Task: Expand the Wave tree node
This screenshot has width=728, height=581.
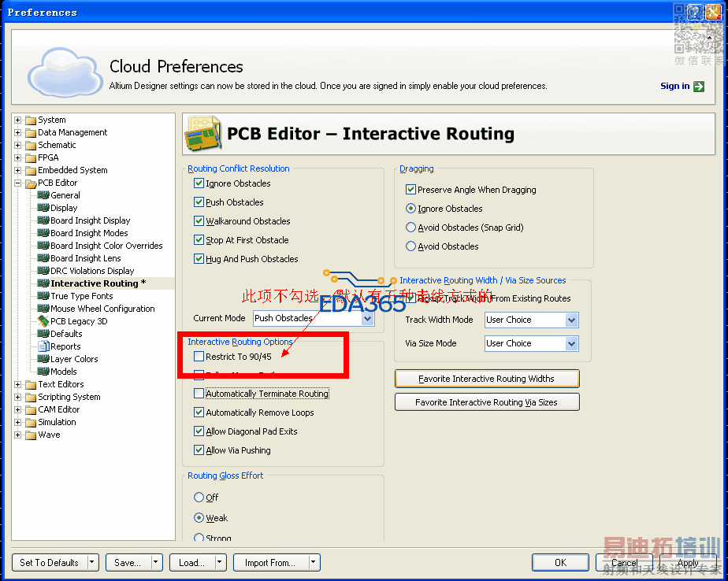Action: click(17, 435)
